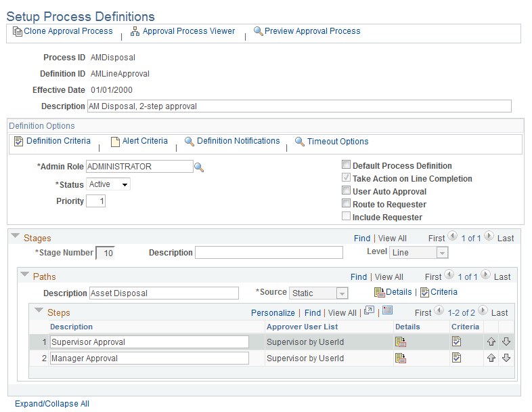The height and width of the screenshot is (412, 532).
Task: Click Paths Description field Asset Disposal
Action: point(164,293)
